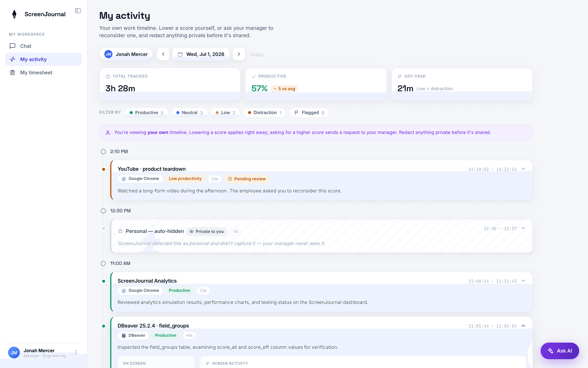Screen dimensions: 588x368
Task: Click the 14:10:02 – 14:22:14 time range
Action: coord(492,169)
